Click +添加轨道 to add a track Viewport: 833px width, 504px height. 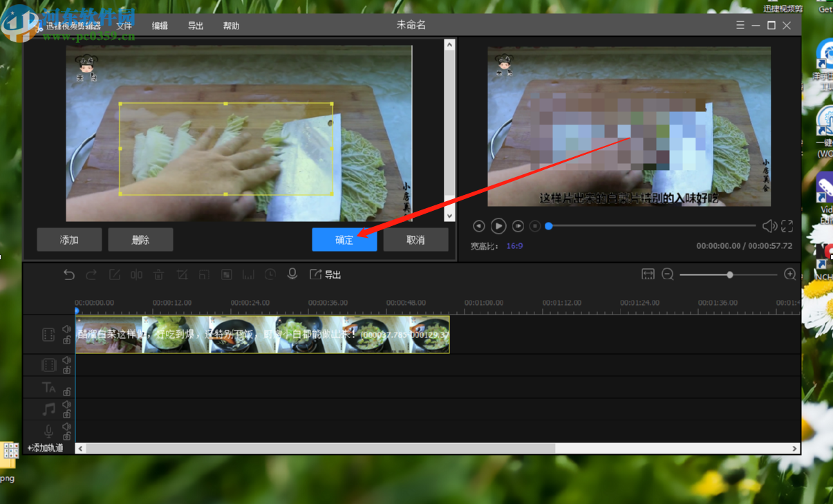click(x=46, y=448)
